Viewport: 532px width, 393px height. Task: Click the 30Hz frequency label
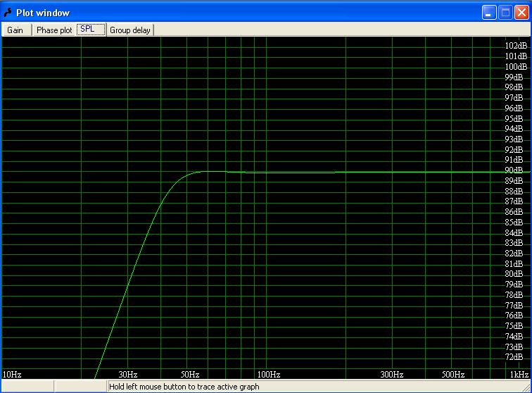(x=128, y=374)
